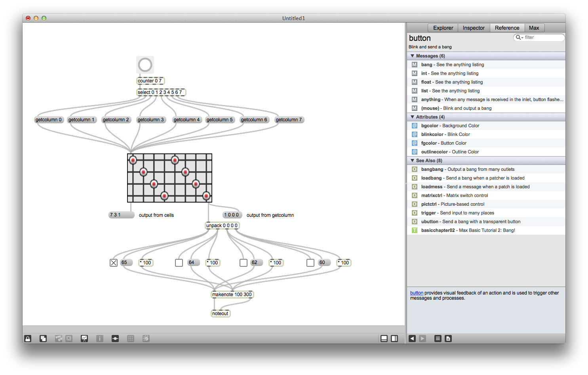Screen dimensions: 588x375
Task: Click the grid icon in bottom toolbar
Action: click(131, 339)
